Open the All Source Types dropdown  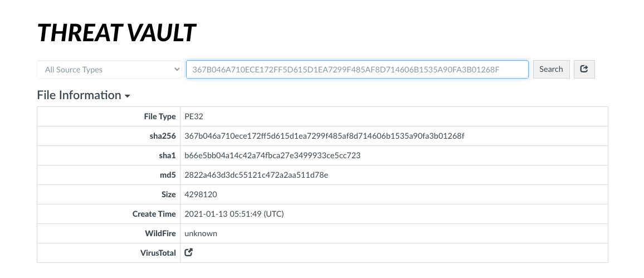coord(109,70)
